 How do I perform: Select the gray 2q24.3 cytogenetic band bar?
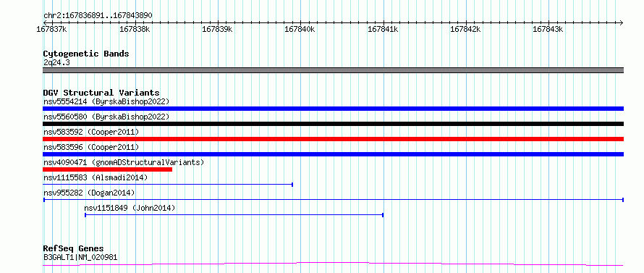333,70
